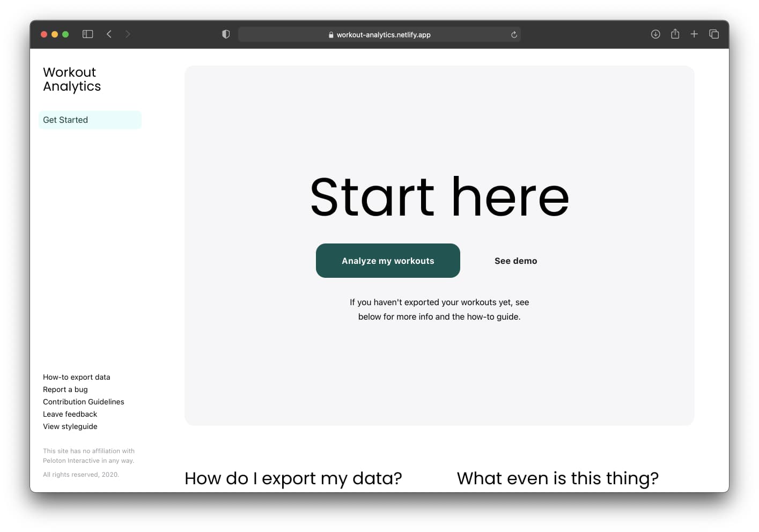Toggle the Safari sidebar icon

click(88, 34)
